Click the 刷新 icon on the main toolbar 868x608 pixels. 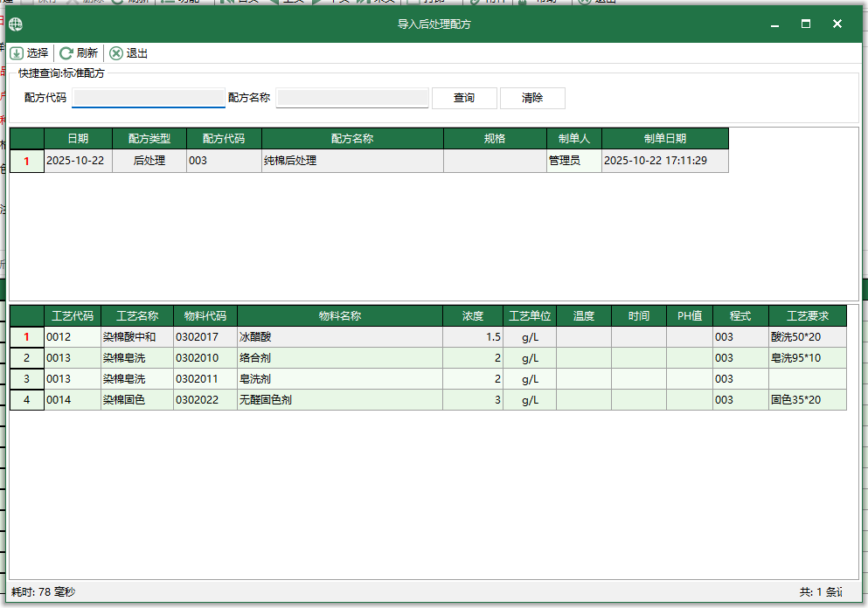click(x=116, y=3)
